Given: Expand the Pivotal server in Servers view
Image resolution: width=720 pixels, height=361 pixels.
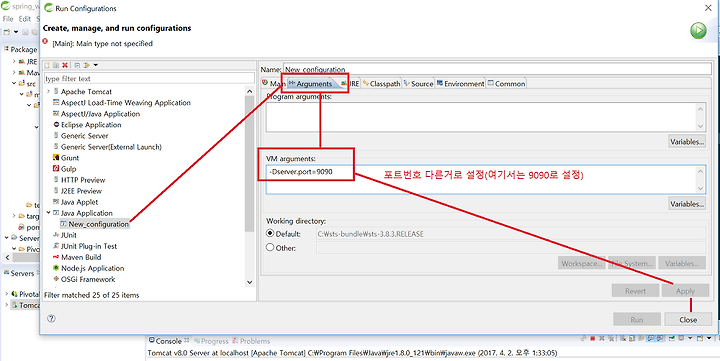Looking at the screenshot, I should 7,293.
